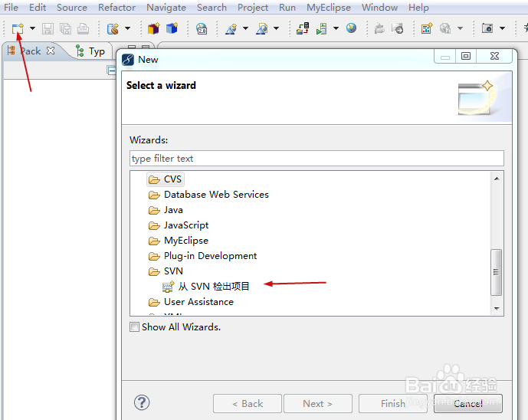Close the Package Explorer tab
Screen dimensions: 528x420
tap(51, 51)
